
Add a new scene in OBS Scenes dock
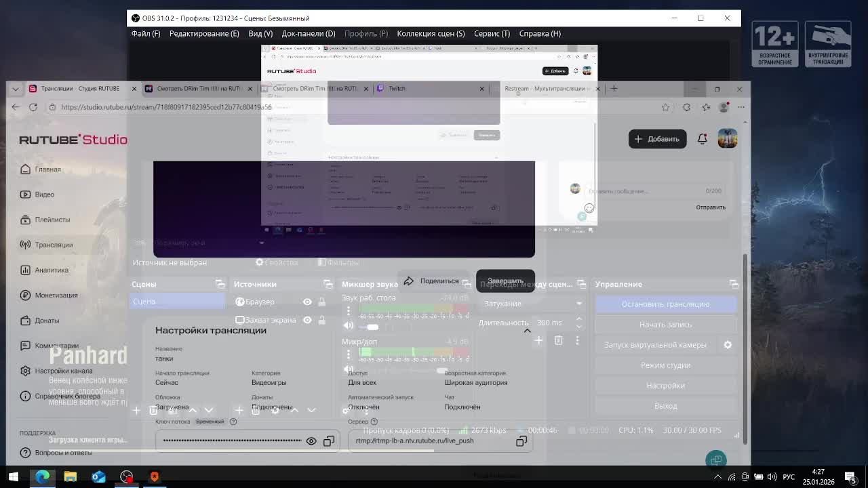136,410
